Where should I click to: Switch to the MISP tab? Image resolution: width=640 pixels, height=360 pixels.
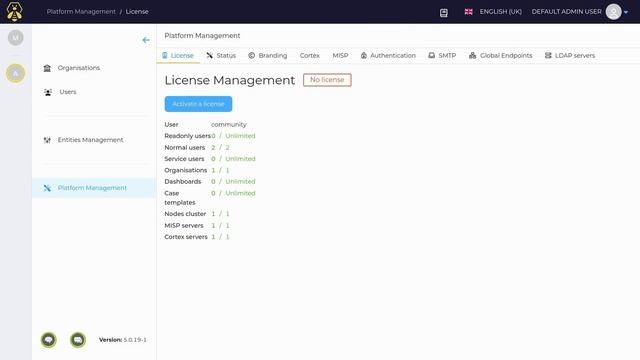pyautogui.click(x=340, y=56)
